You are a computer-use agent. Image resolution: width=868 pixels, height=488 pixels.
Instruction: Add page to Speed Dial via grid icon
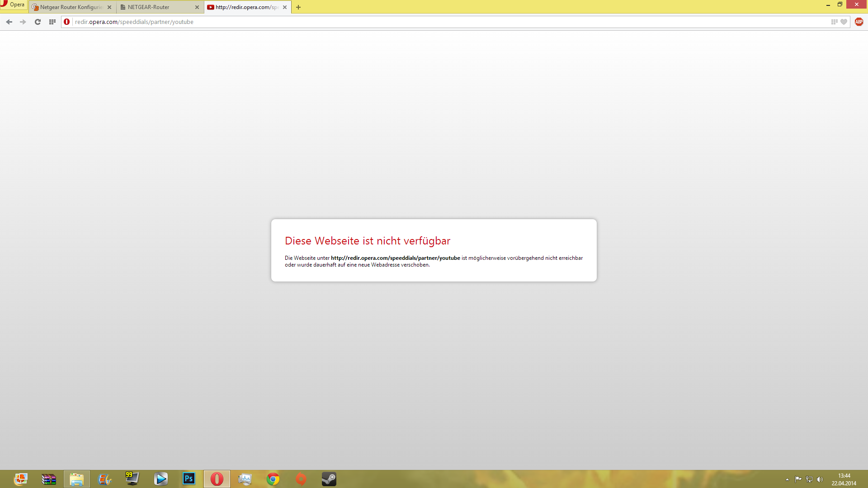click(x=834, y=22)
